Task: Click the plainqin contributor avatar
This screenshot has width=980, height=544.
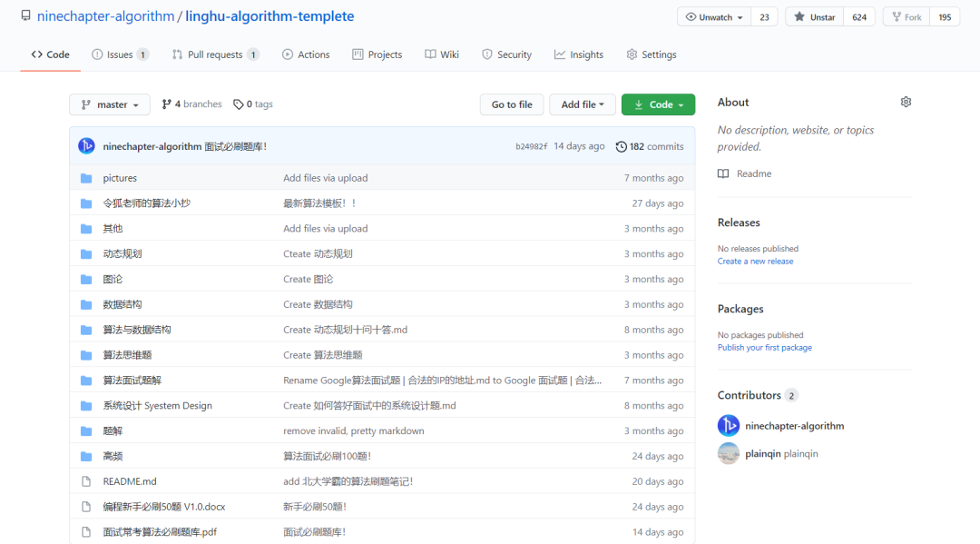Action: point(728,453)
